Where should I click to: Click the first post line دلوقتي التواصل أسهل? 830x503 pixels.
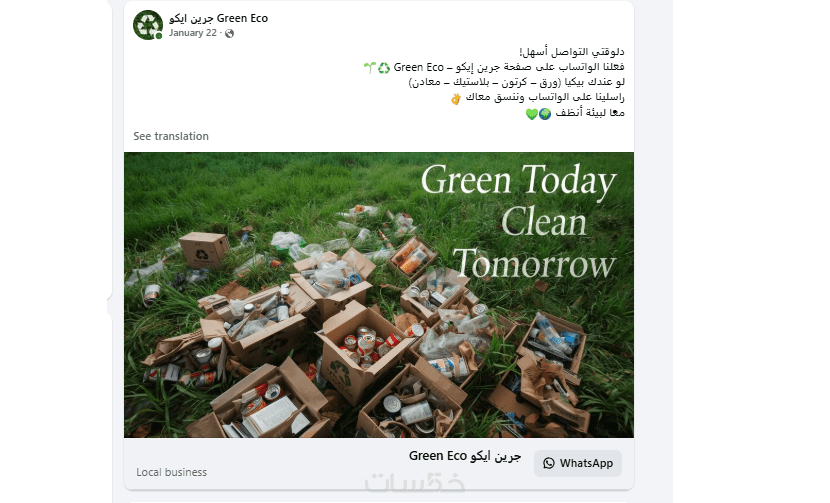click(572, 52)
